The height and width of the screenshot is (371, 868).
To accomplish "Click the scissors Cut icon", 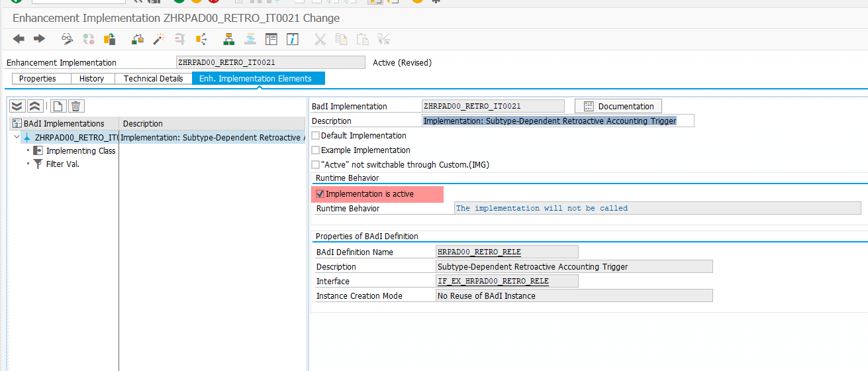I will coord(320,39).
